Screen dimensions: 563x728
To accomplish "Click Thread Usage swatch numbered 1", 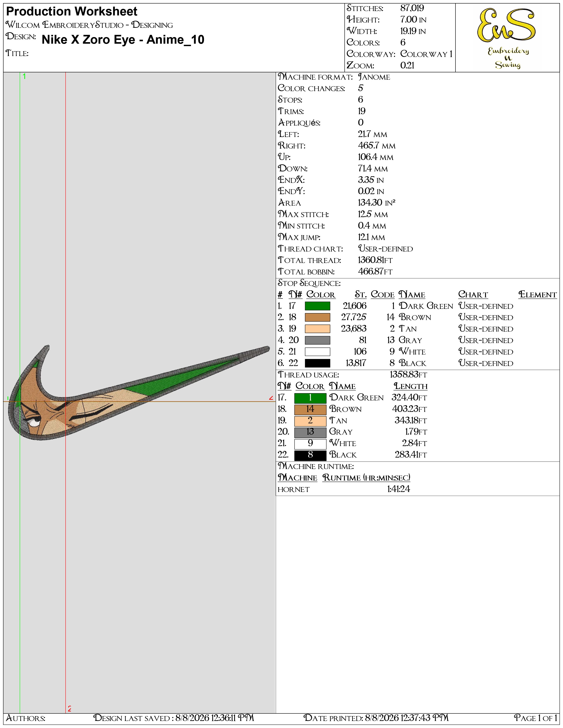I will click(310, 398).
